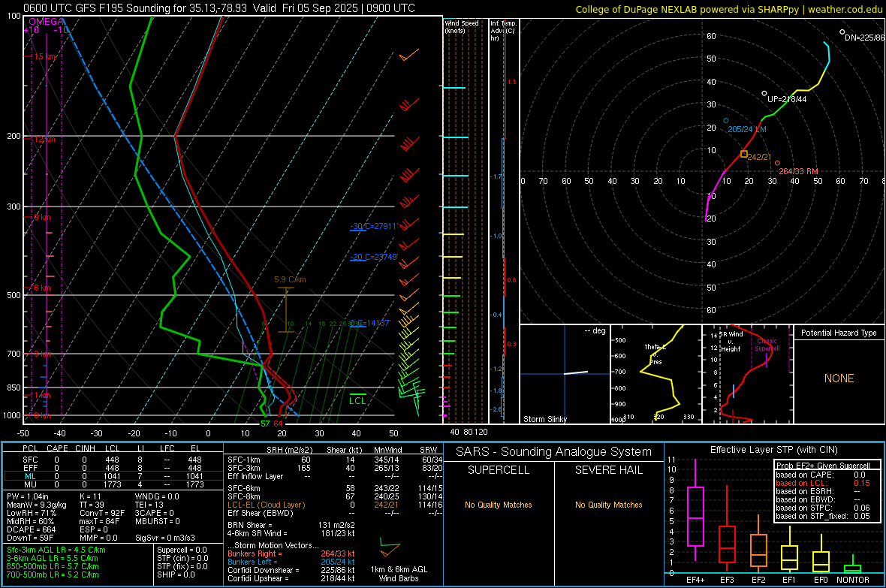
Task: Click the SR Wind v. Height plot label
Action: (731, 342)
